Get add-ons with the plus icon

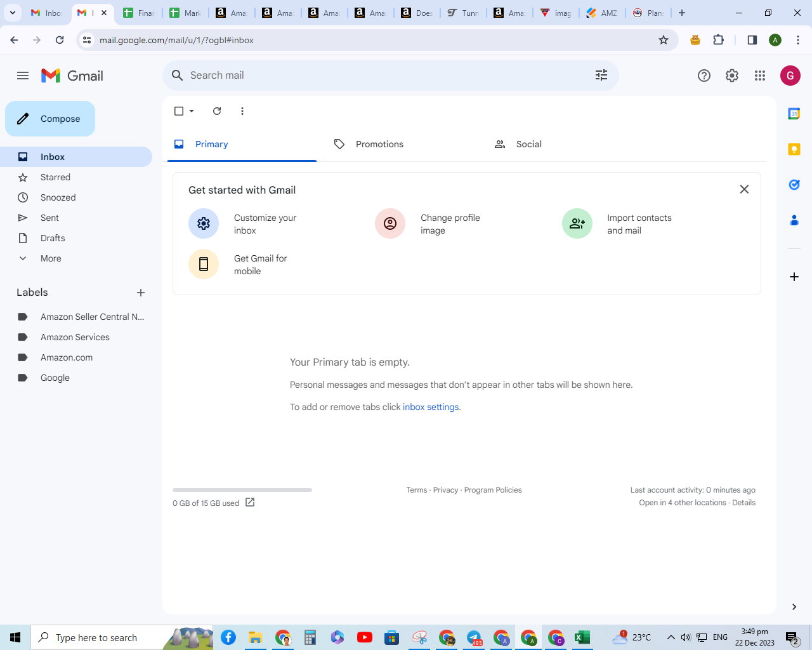(794, 277)
